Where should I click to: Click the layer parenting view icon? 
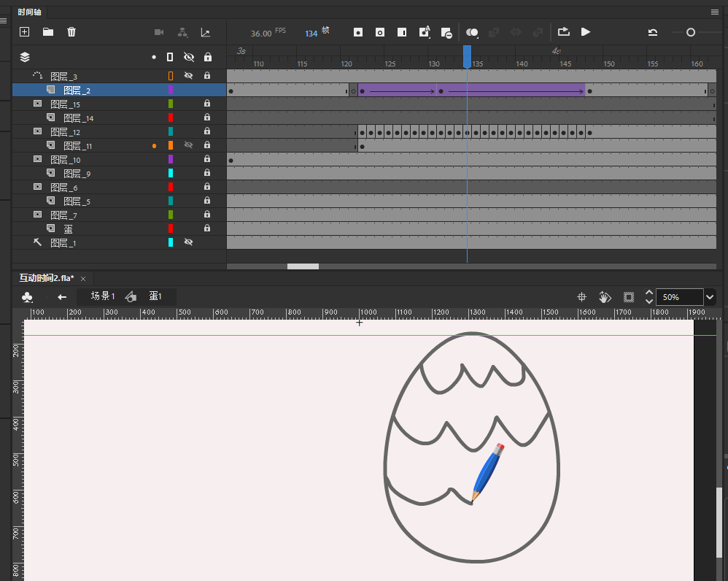tap(182, 32)
